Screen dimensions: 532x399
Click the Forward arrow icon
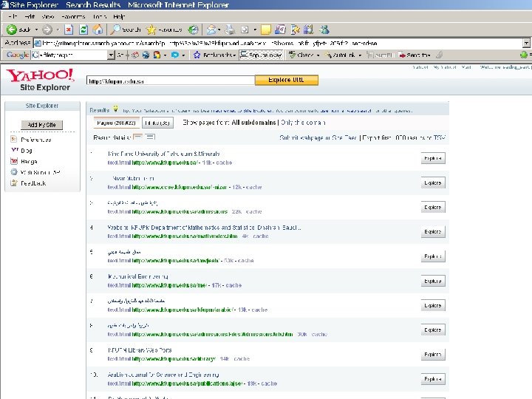pos(47,30)
